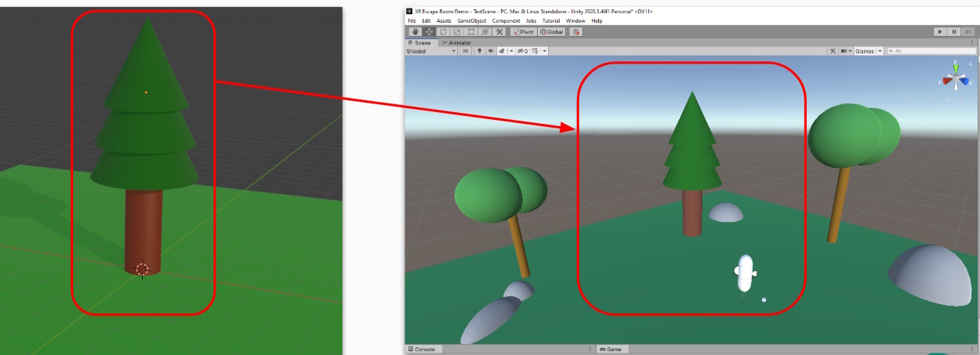Select the round tree canopy on the left
This screenshot has width=980, height=355.
point(500,194)
